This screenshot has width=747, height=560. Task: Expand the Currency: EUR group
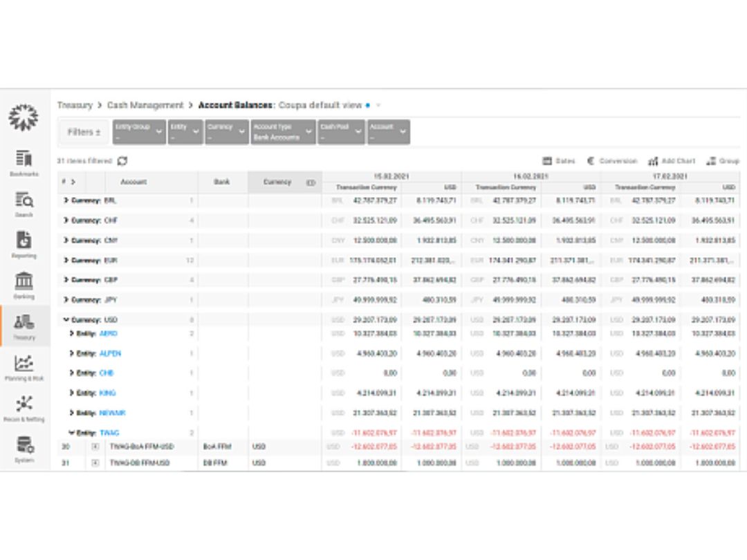coord(66,261)
